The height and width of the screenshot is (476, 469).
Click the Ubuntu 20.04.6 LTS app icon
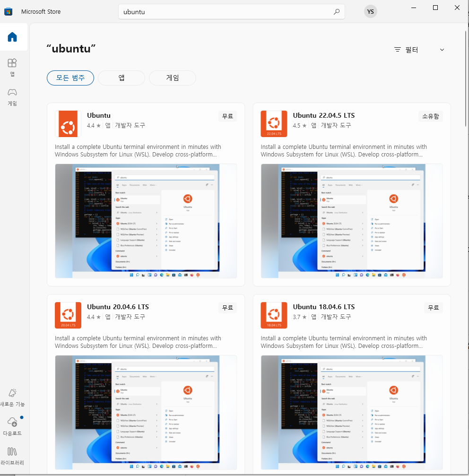[x=68, y=315]
